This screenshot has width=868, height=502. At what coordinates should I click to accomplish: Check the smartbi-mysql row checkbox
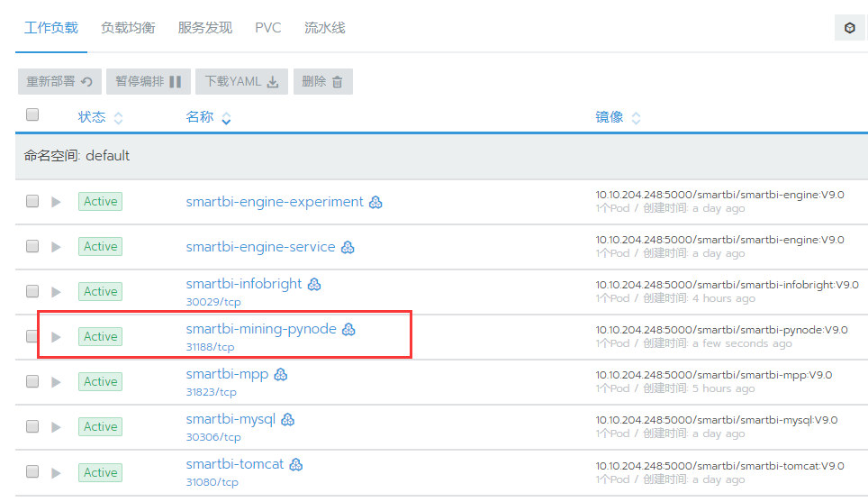[x=32, y=426]
